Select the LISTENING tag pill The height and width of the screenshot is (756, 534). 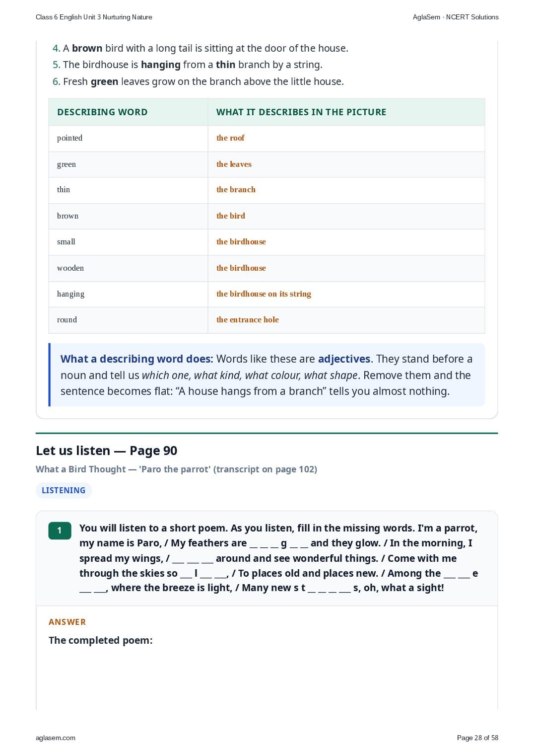pos(64,490)
